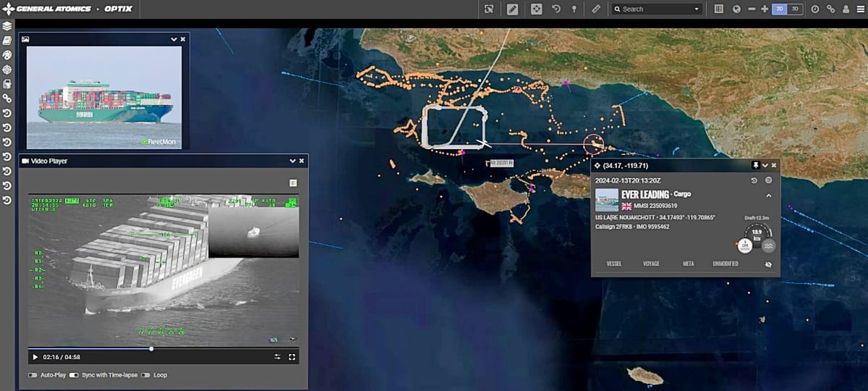The height and width of the screenshot is (391, 868).
Task: Open the map legend panel icon
Action: coord(718,9)
